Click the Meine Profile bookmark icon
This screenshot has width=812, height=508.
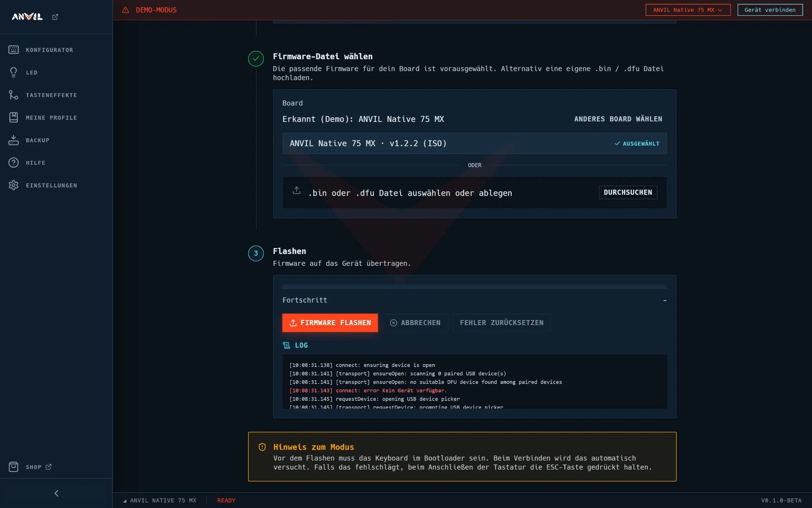click(x=14, y=118)
